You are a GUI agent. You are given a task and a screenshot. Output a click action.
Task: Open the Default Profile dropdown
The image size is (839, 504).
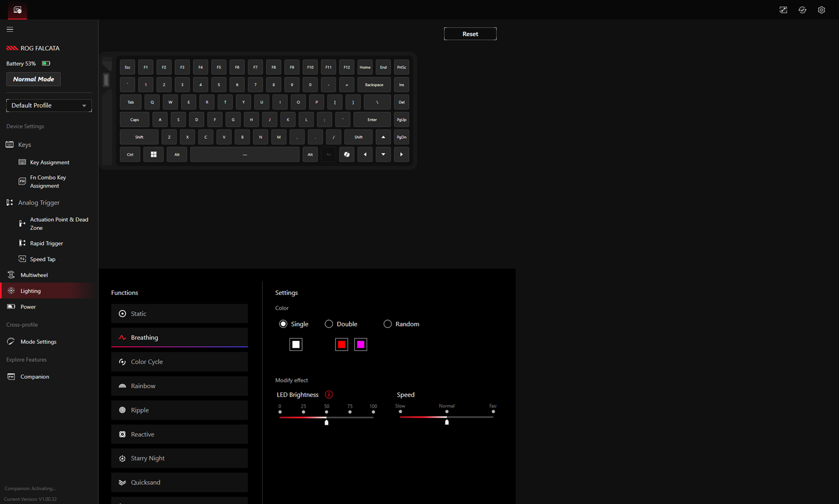[49, 105]
